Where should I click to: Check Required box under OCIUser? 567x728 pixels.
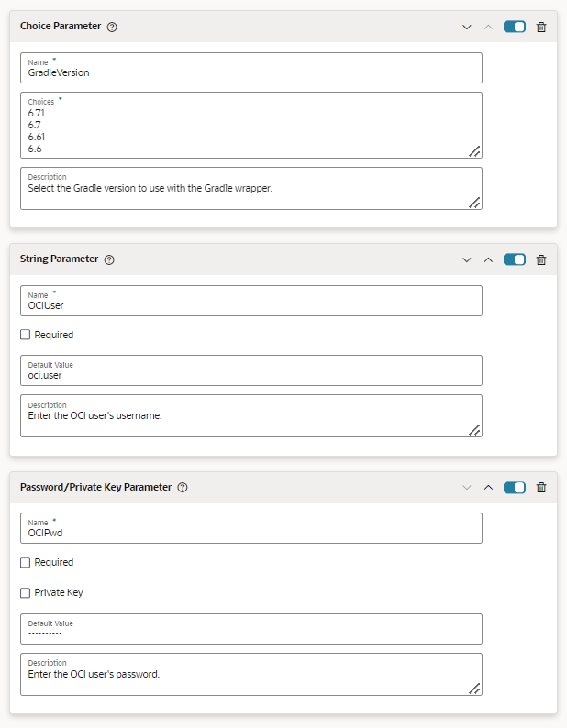(26, 335)
